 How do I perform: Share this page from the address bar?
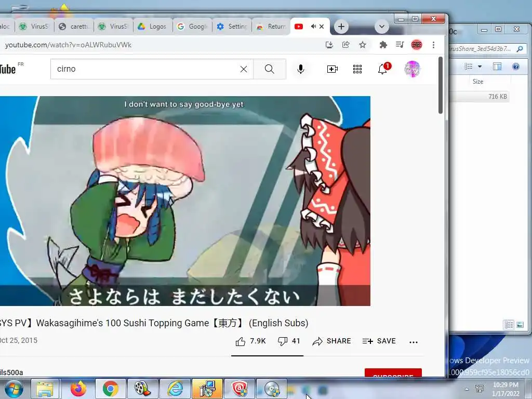click(345, 45)
